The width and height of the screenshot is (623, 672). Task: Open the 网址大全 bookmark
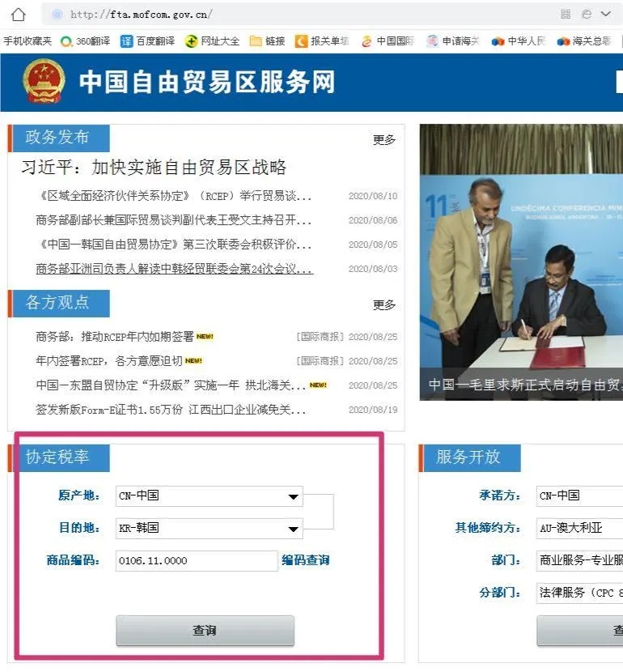212,41
